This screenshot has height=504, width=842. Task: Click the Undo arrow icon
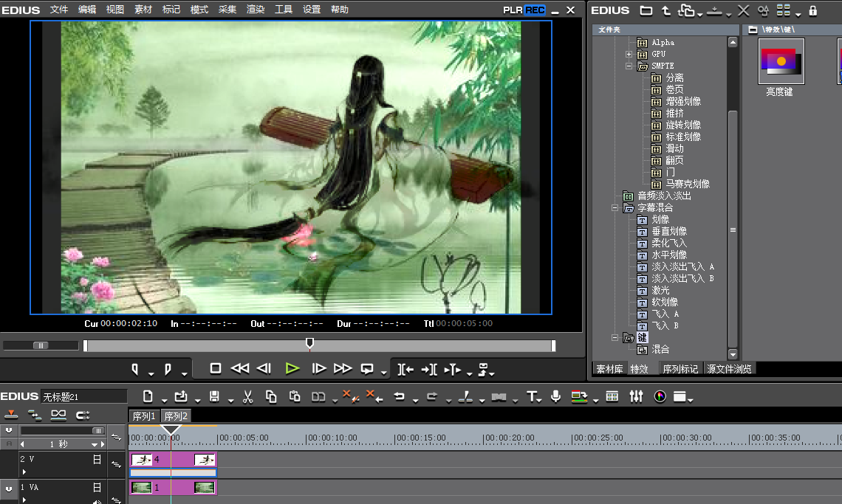point(400,397)
